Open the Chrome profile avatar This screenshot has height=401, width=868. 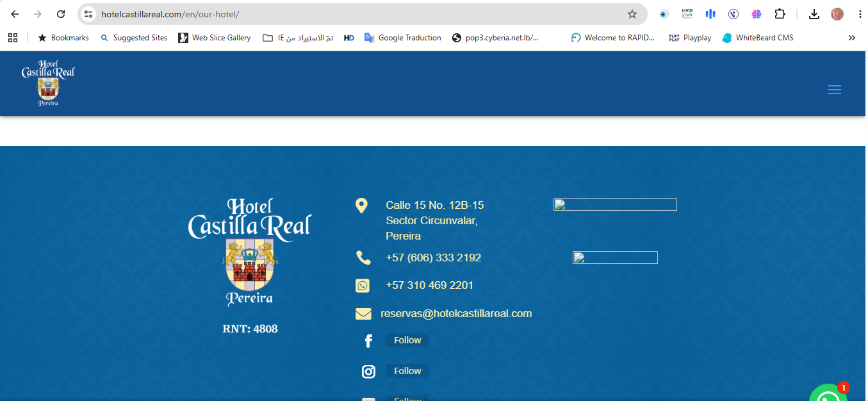837,14
